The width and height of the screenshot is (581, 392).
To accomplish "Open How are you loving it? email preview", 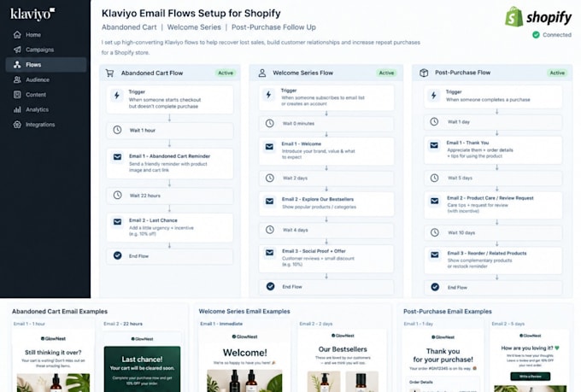I will coord(530,361).
